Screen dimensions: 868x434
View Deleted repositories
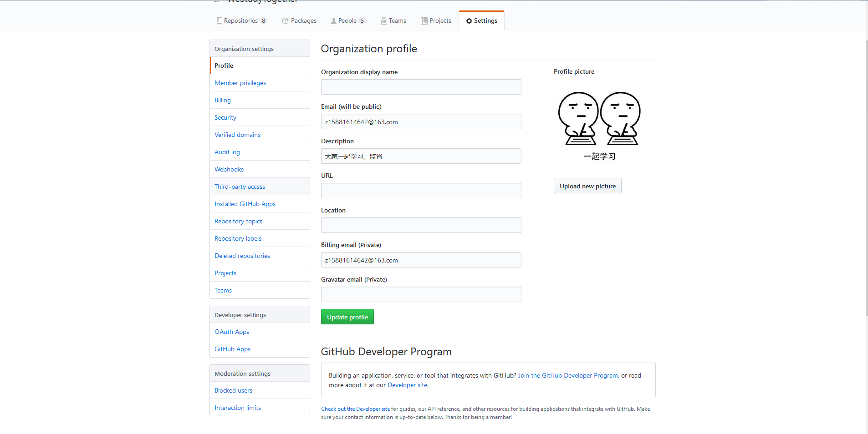coord(260,256)
